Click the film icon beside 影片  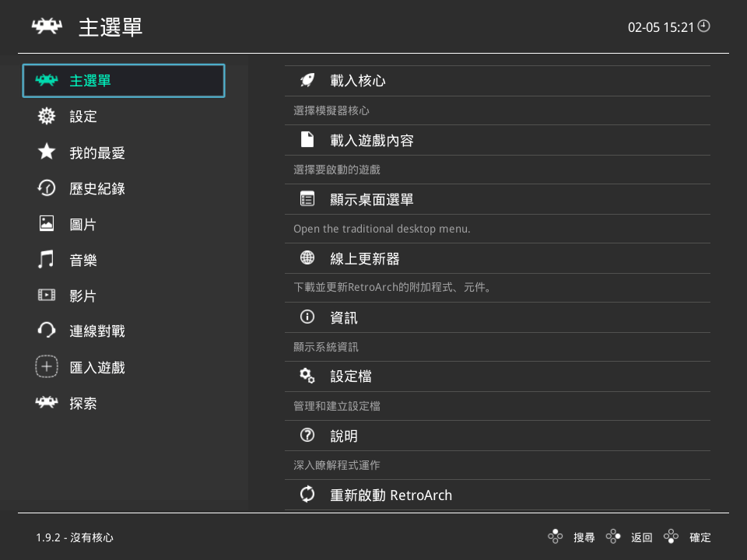47,296
